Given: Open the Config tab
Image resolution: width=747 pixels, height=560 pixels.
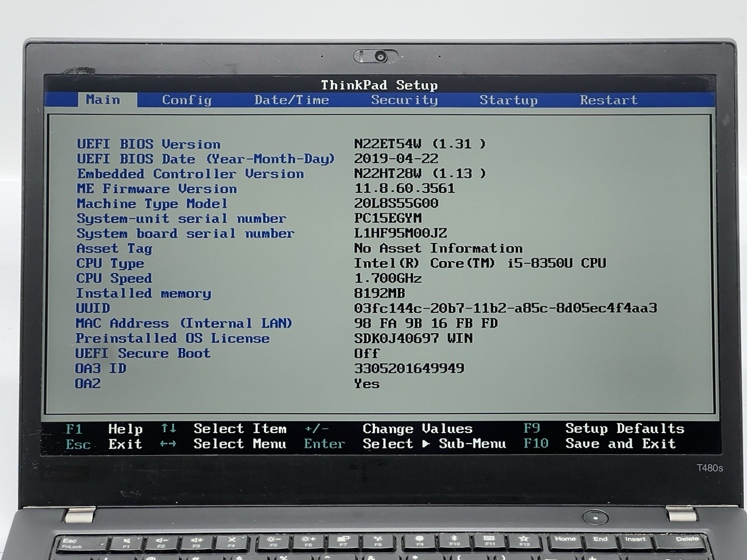Looking at the screenshot, I should [x=187, y=100].
